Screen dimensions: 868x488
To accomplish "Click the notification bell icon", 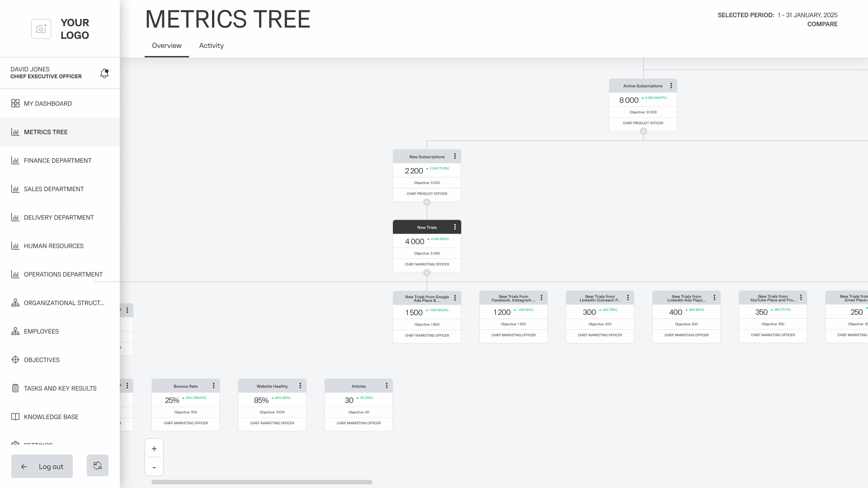I will (x=104, y=73).
